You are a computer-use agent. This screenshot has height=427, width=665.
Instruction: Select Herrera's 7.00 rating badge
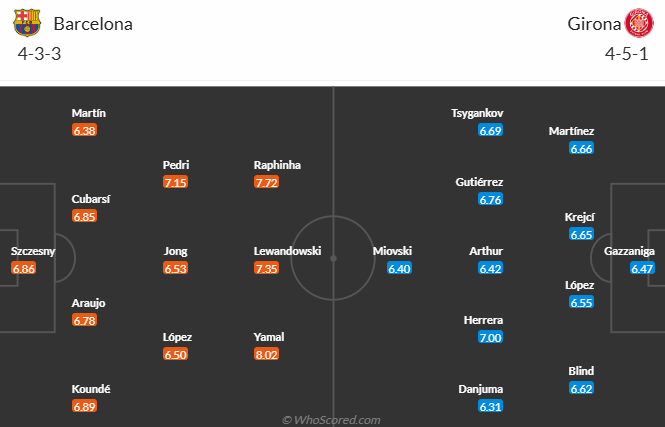click(x=491, y=338)
